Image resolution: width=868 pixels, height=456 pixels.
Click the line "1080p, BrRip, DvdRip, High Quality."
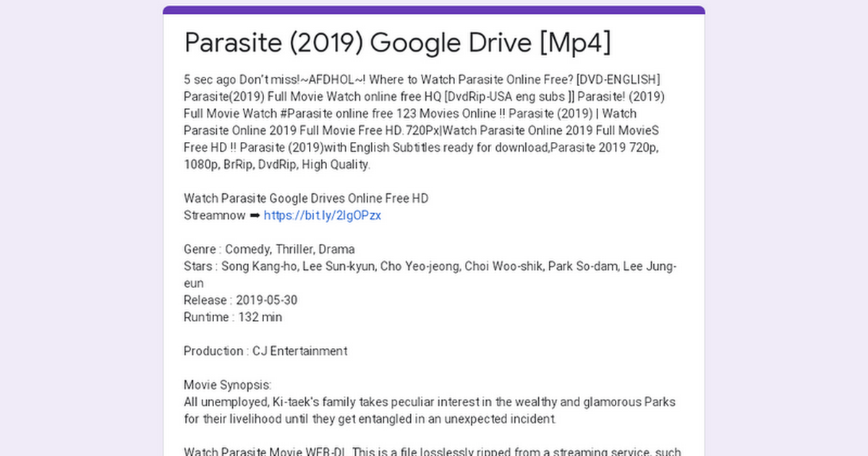[277, 164]
